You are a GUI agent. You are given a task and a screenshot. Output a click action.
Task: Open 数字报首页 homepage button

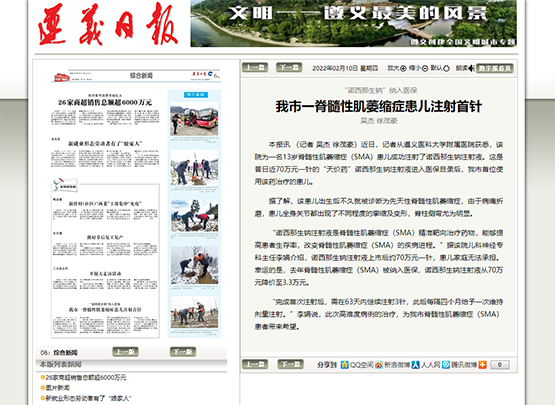(494, 68)
